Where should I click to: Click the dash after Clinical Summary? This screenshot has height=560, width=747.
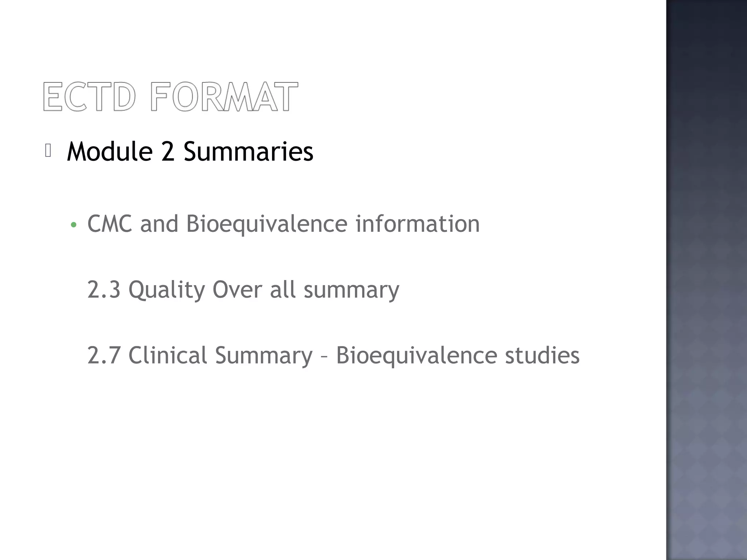tap(324, 356)
